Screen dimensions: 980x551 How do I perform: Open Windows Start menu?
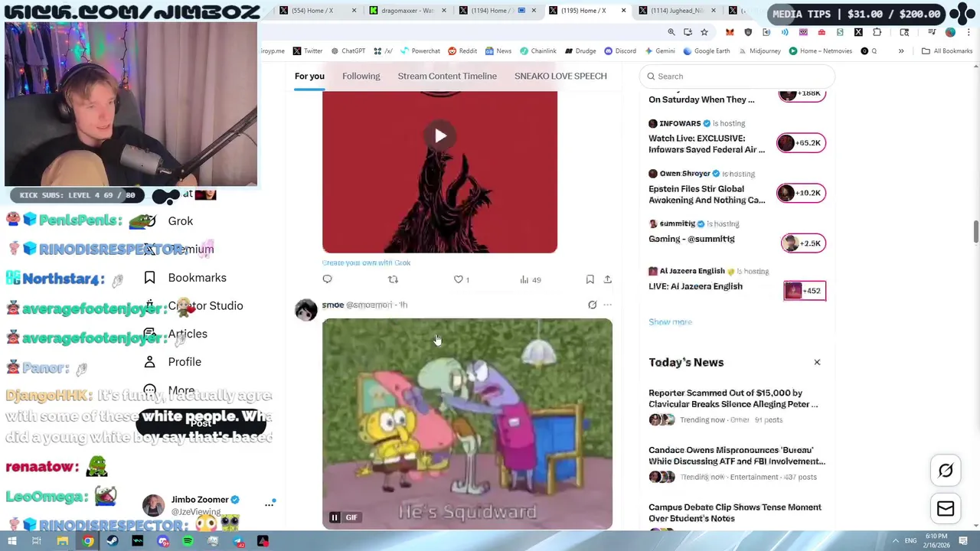[x=11, y=541]
